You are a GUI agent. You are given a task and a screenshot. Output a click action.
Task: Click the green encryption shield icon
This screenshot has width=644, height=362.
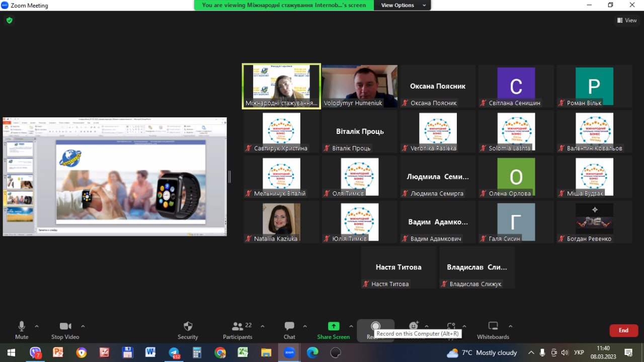click(9, 21)
